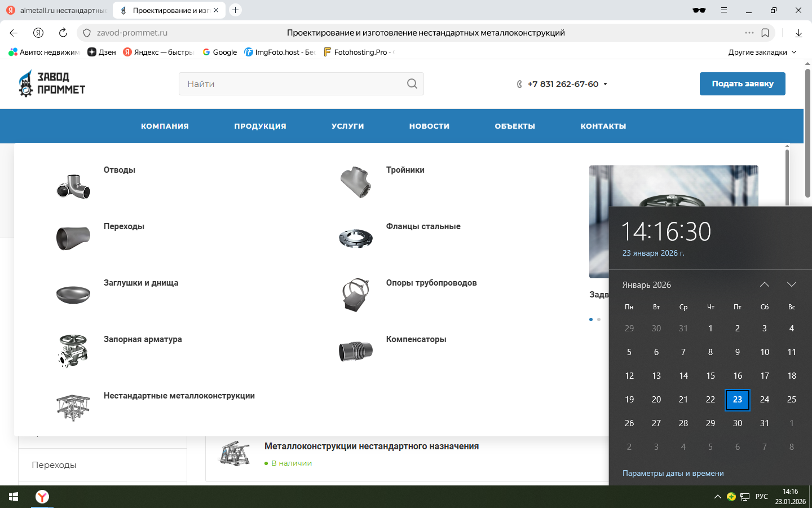812x508 pixels.
Task: Expand the Другие закладки bookmarks folder
Action: point(762,52)
